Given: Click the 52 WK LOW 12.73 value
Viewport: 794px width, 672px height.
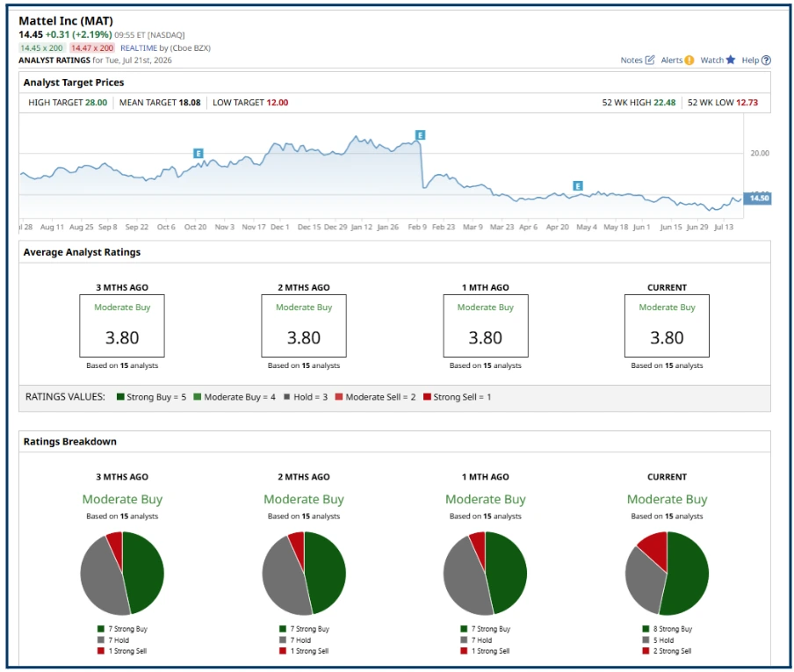Looking at the screenshot, I should (747, 102).
